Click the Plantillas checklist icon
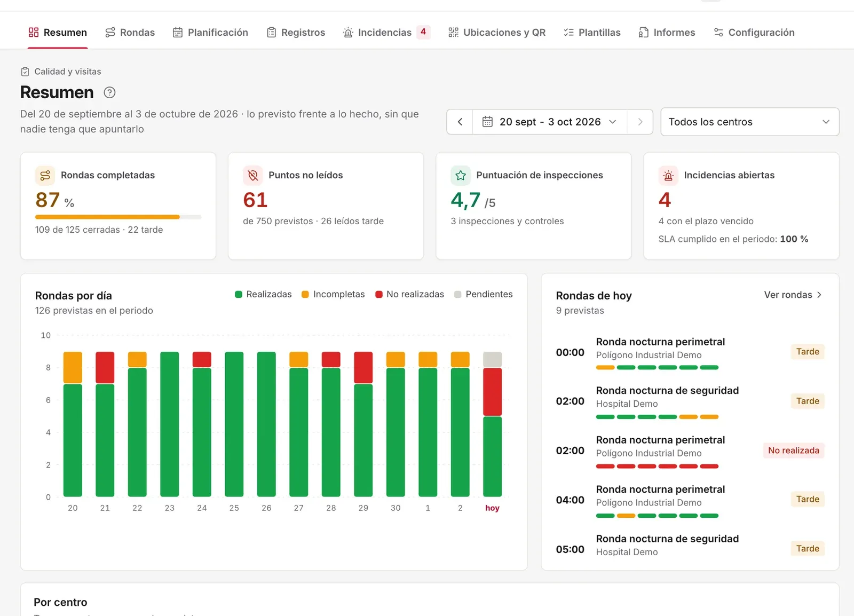Viewport: 854px width, 616px height. 568,33
